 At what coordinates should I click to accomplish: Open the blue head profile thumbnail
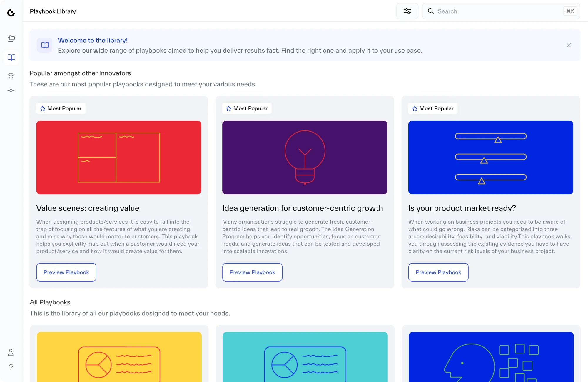pos(491,357)
